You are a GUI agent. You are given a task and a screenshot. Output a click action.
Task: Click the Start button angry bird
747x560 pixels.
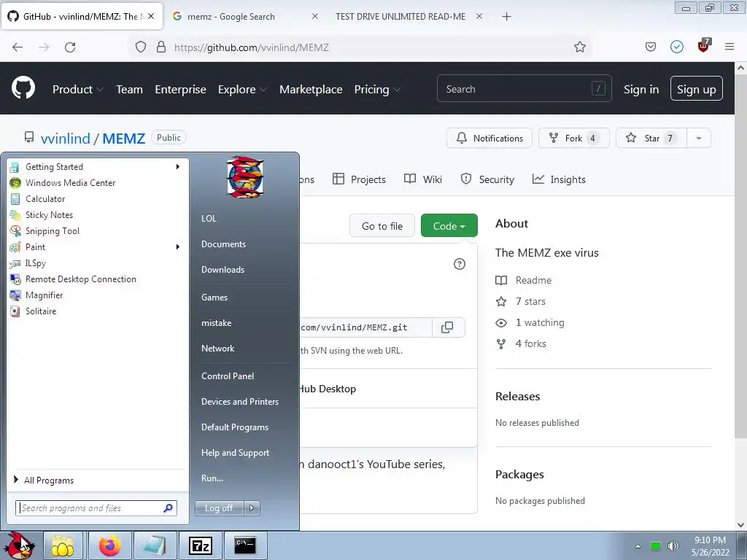coord(19,545)
